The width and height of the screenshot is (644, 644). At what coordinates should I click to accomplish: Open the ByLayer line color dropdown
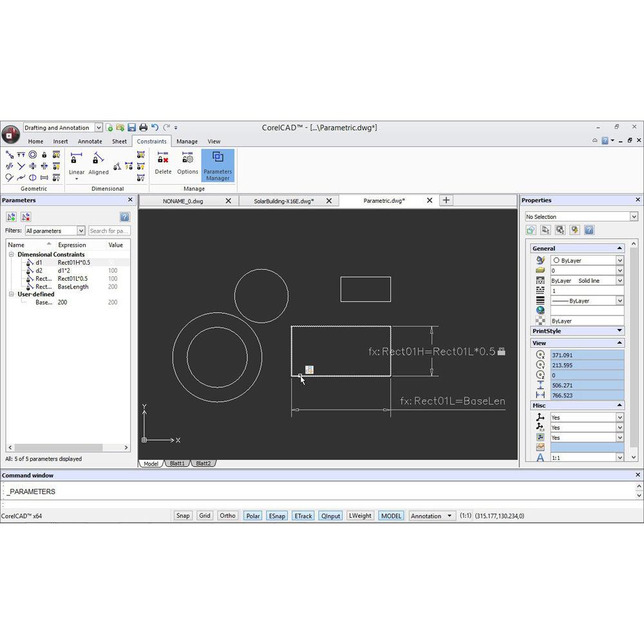pyautogui.click(x=620, y=260)
